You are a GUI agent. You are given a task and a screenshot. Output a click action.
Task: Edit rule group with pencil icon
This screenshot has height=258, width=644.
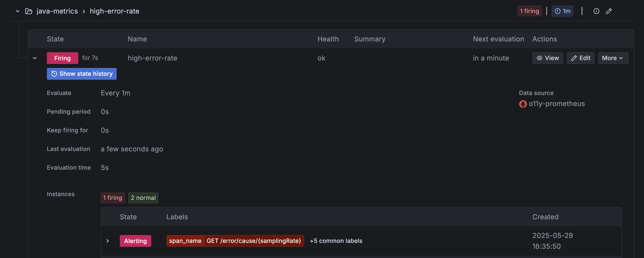coord(609,11)
